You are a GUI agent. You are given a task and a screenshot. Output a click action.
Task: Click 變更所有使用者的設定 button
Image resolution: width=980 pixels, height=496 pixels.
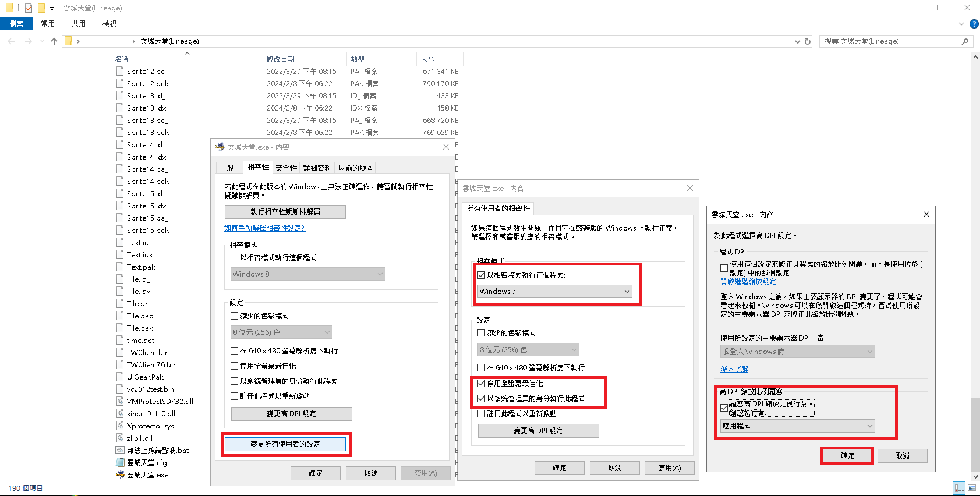coord(285,444)
